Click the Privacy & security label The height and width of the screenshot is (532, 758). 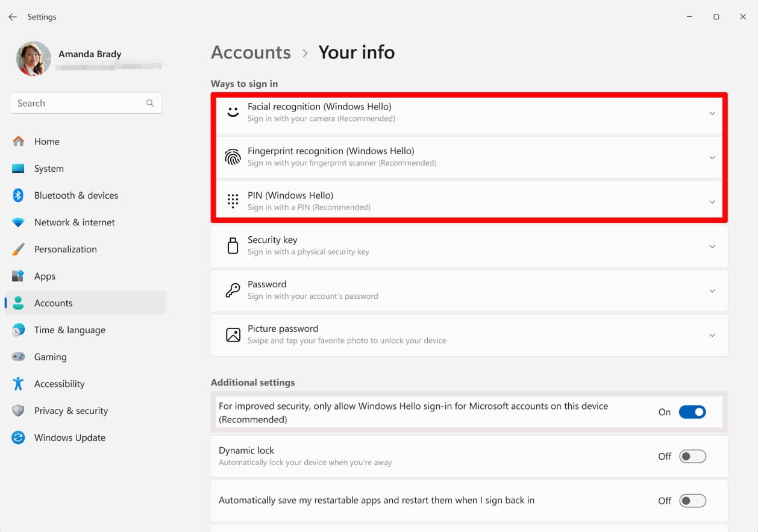point(71,410)
